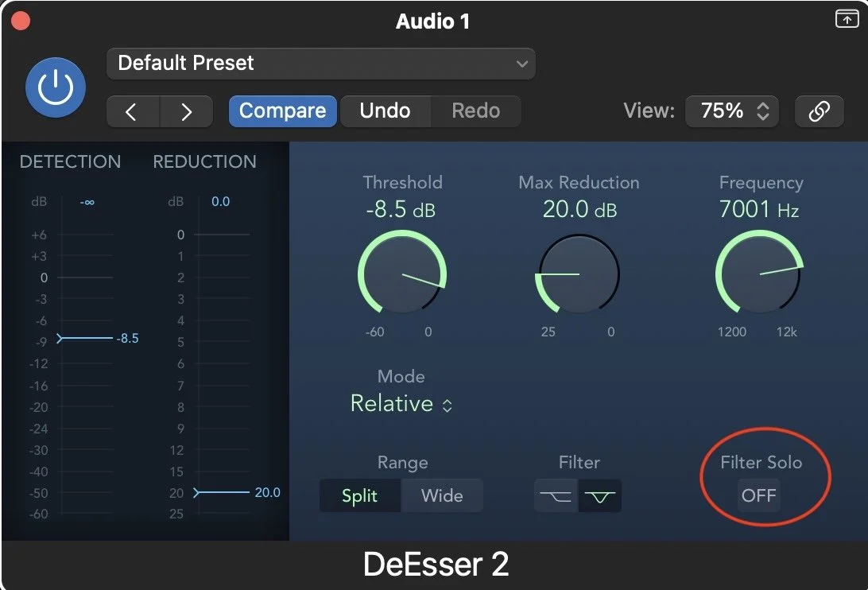This screenshot has width=868, height=590.
Task: Click the window pop-out icon top right
Action: pyautogui.click(x=847, y=19)
